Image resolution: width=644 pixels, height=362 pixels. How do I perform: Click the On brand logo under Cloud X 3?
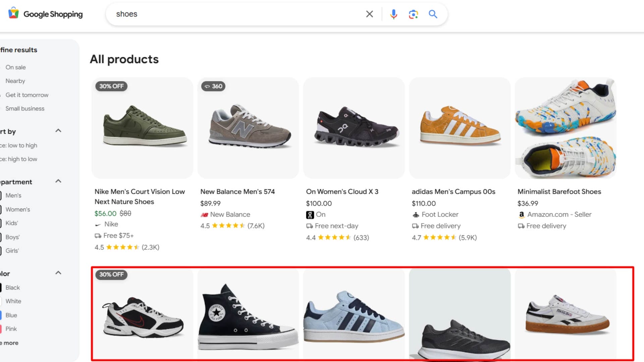309,215
